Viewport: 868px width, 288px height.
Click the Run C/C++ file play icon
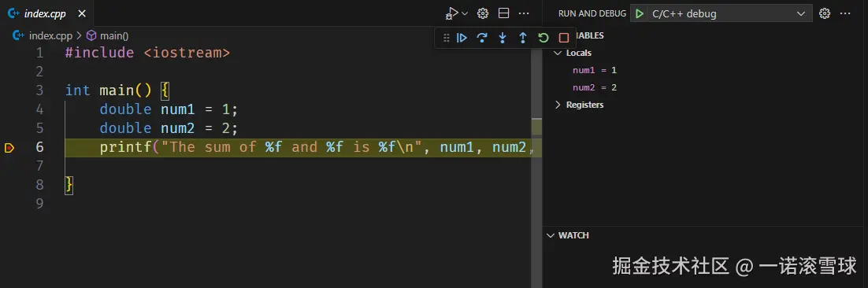(x=452, y=13)
